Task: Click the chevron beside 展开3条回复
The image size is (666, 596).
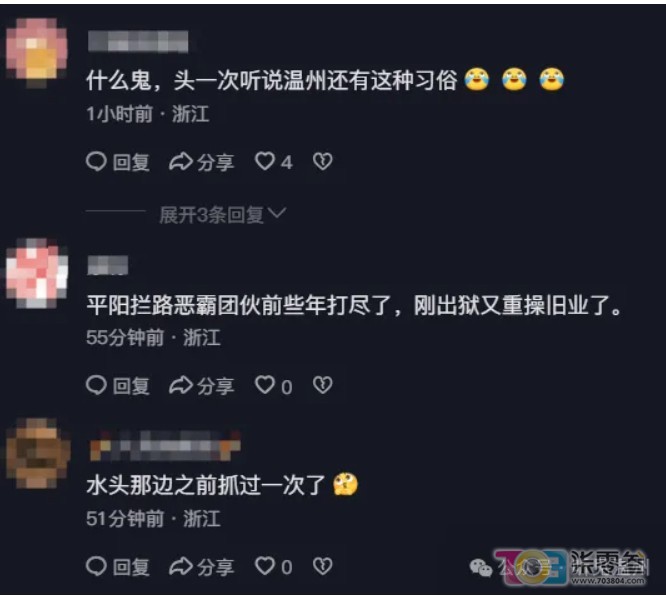Action: pyautogui.click(x=277, y=213)
